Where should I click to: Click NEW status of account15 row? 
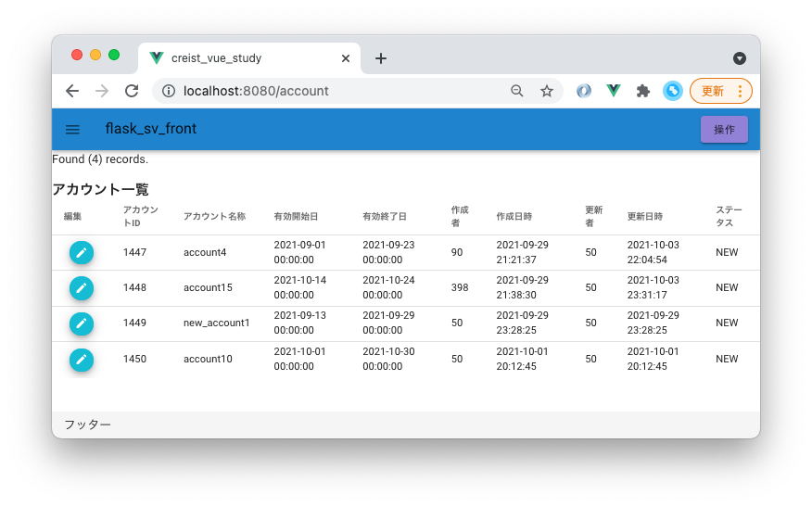click(727, 287)
